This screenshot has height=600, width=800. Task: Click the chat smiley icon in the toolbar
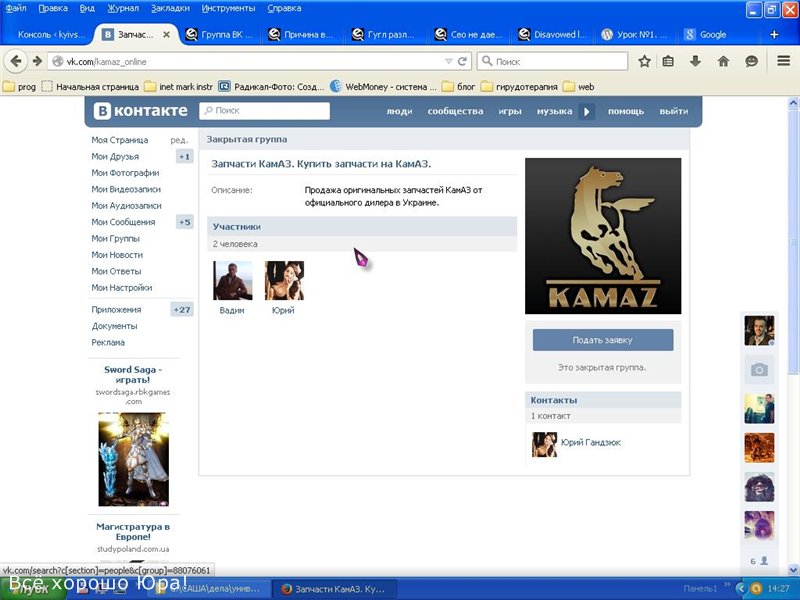[751, 61]
